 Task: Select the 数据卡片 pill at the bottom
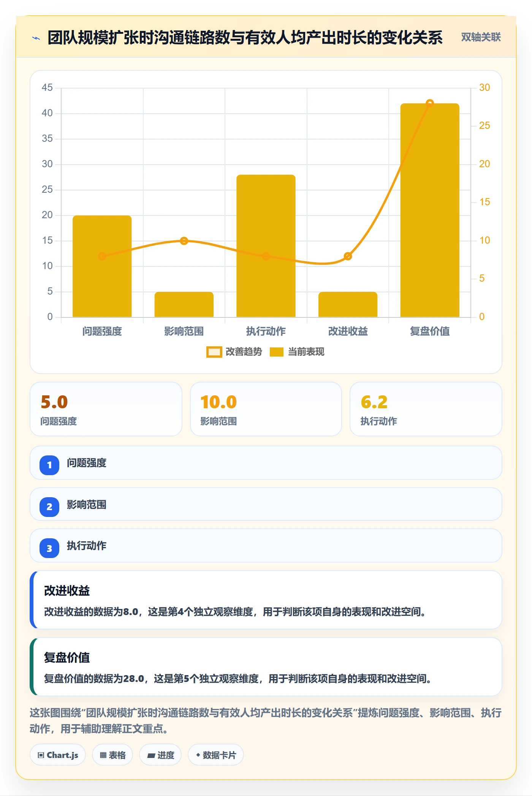click(x=216, y=755)
